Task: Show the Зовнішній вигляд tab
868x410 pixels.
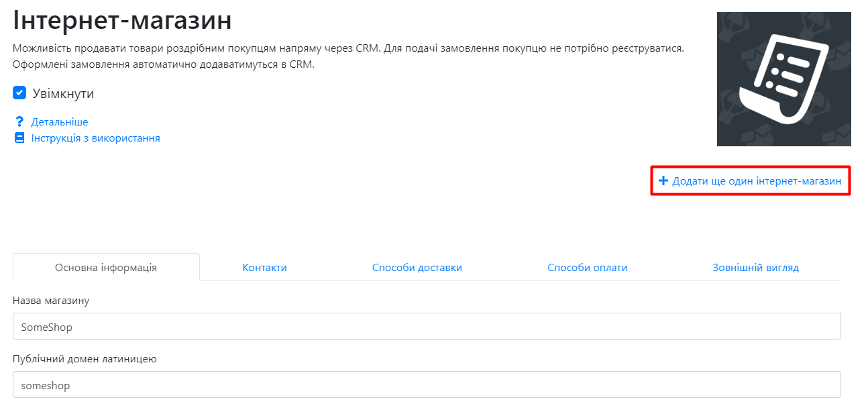Action: (755, 267)
